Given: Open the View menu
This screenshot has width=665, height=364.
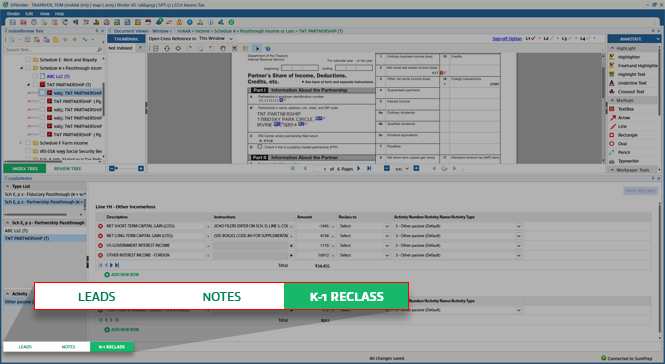Looking at the screenshot, I should 45,14.
